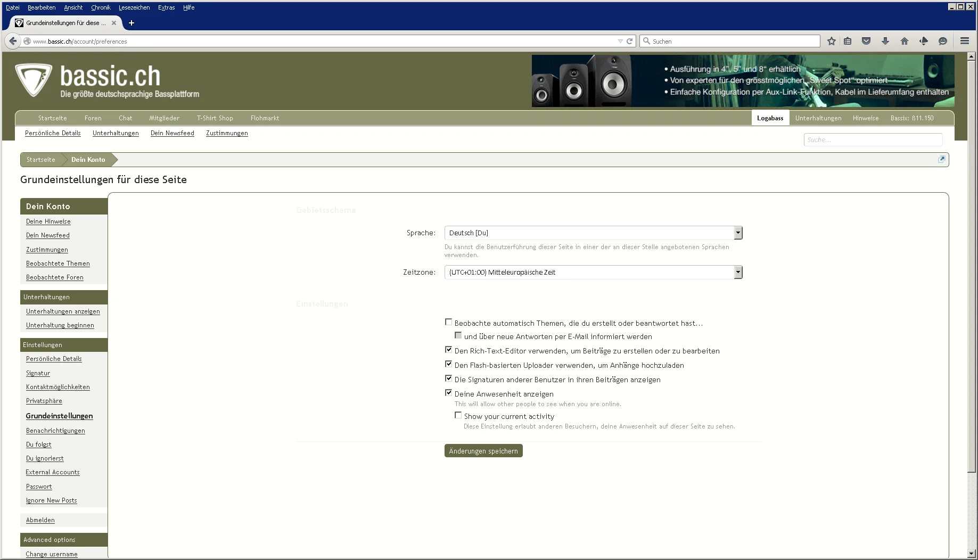Click the bassic.ch shield logo

coord(33,80)
